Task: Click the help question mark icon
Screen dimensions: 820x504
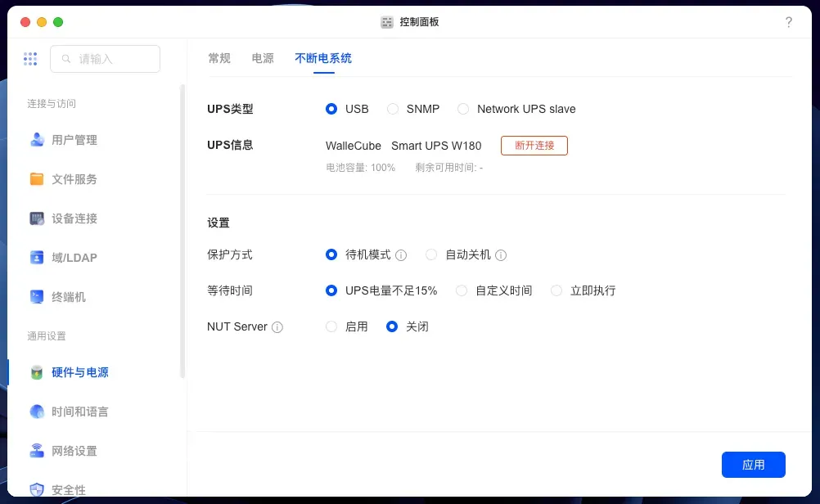Action: click(788, 22)
